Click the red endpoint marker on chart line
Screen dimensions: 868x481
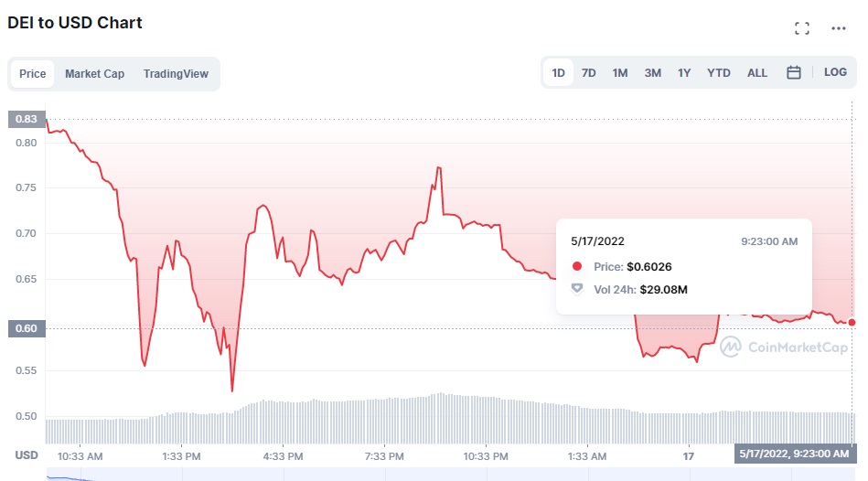point(852,322)
